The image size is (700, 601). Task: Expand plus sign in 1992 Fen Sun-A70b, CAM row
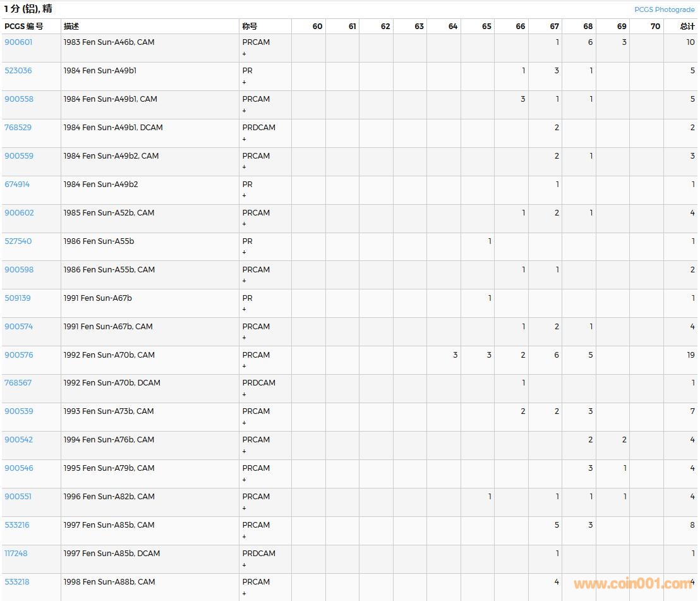point(244,367)
